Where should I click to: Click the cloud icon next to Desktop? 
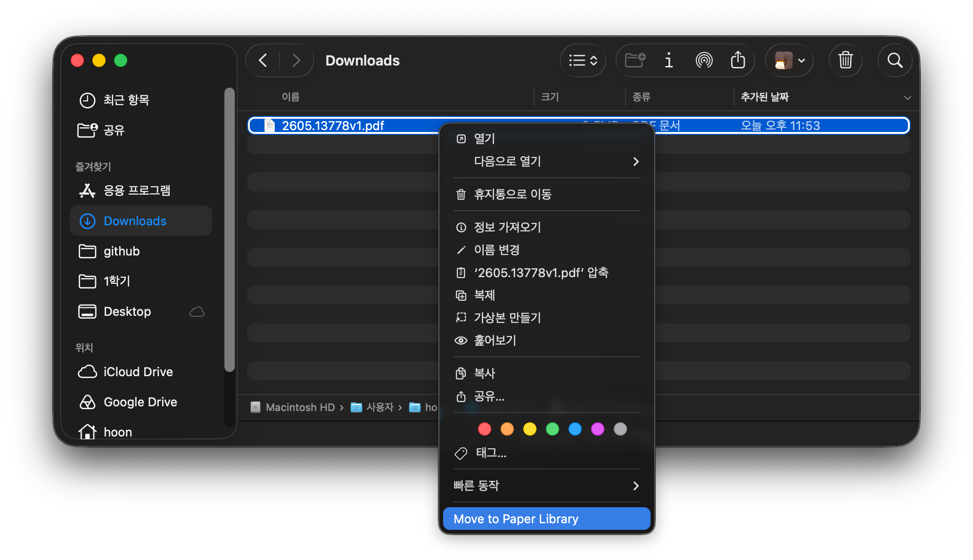point(197,312)
